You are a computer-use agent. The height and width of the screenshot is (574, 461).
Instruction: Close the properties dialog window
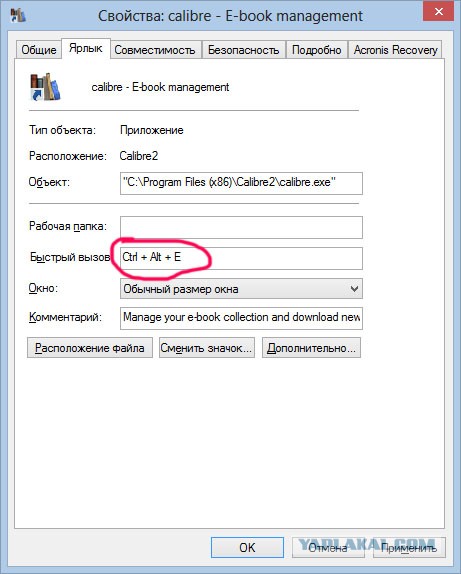pyautogui.click(x=439, y=12)
